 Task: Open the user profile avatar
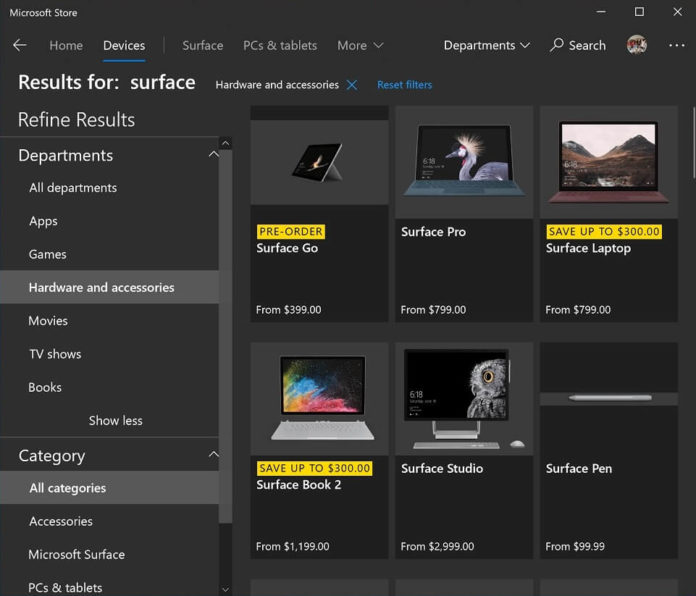pyautogui.click(x=637, y=45)
